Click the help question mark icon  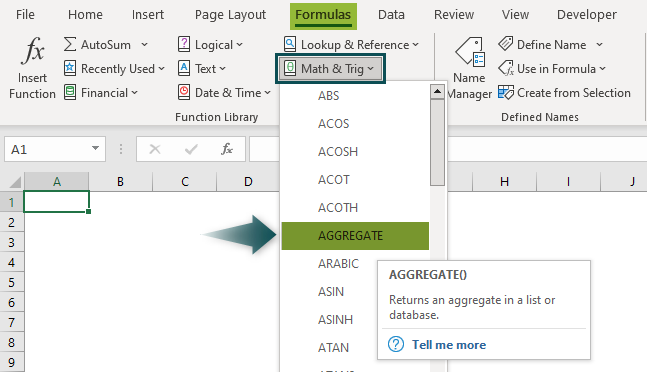[x=396, y=344]
